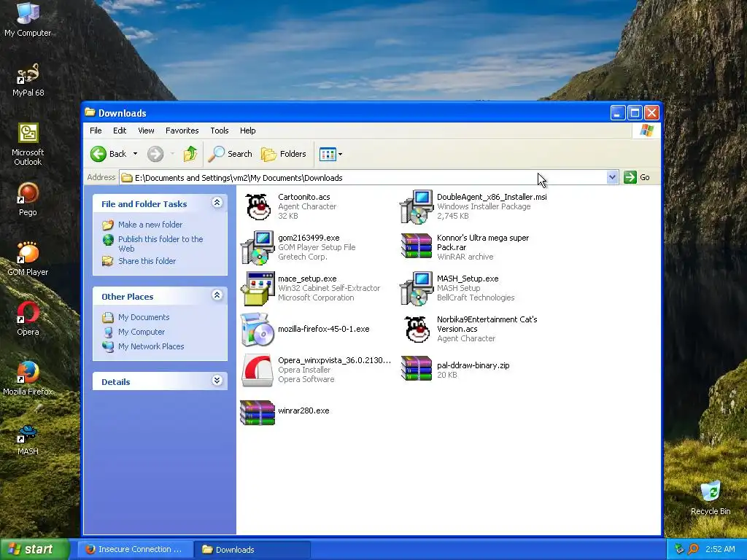The height and width of the screenshot is (560, 747).
Task: Expand the Address bar dropdown
Action: click(612, 178)
